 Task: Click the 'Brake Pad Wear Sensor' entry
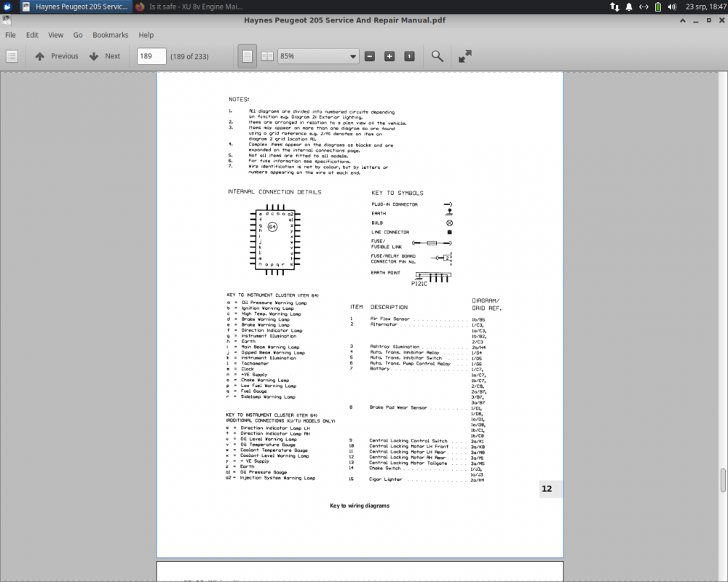click(398, 407)
